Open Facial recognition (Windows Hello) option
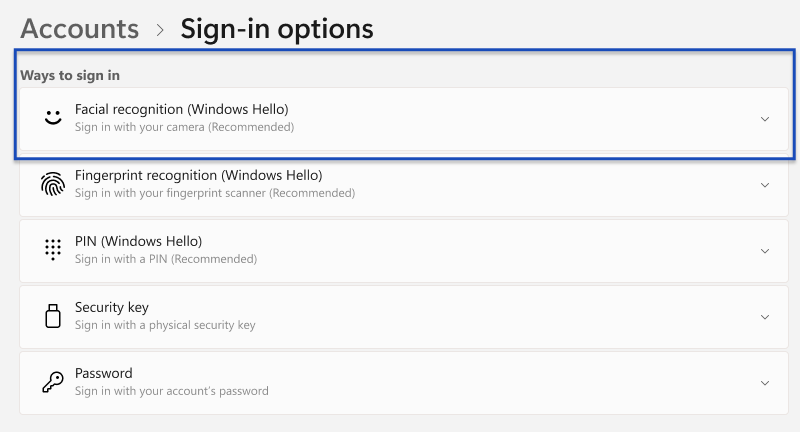800x432 pixels. pos(404,119)
